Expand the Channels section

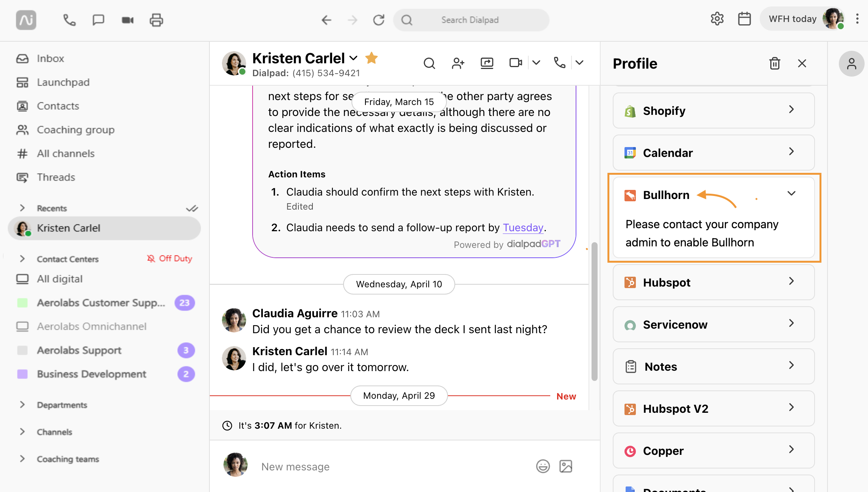(x=22, y=432)
